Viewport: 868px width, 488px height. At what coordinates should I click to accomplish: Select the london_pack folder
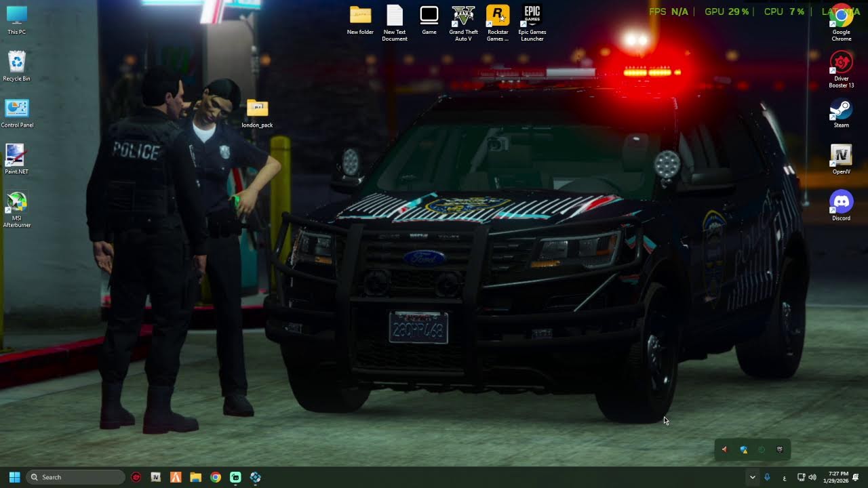point(257,113)
